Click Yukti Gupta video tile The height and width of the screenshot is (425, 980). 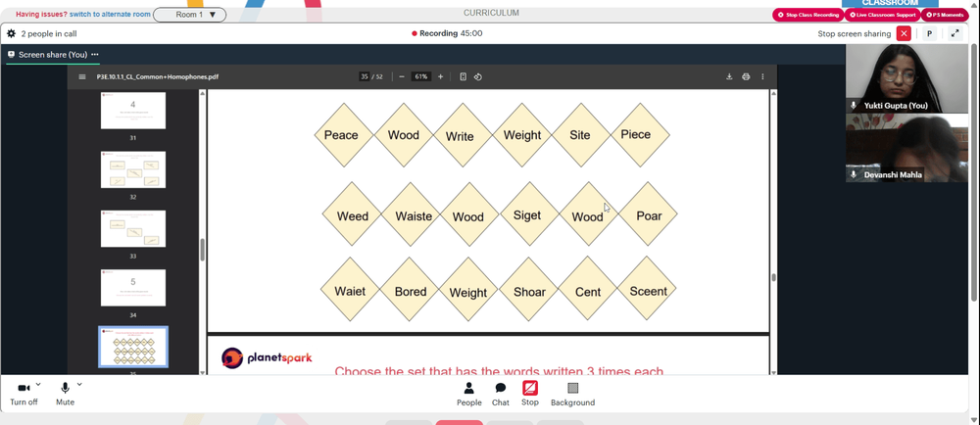point(906,78)
